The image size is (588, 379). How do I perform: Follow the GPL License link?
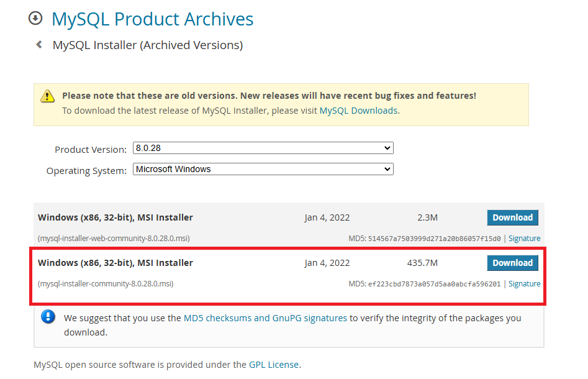point(273,365)
